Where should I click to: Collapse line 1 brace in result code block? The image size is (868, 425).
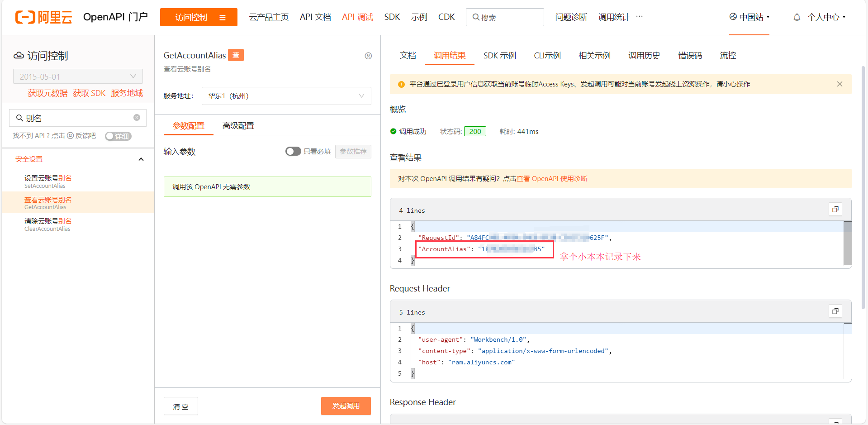[x=413, y=226]
